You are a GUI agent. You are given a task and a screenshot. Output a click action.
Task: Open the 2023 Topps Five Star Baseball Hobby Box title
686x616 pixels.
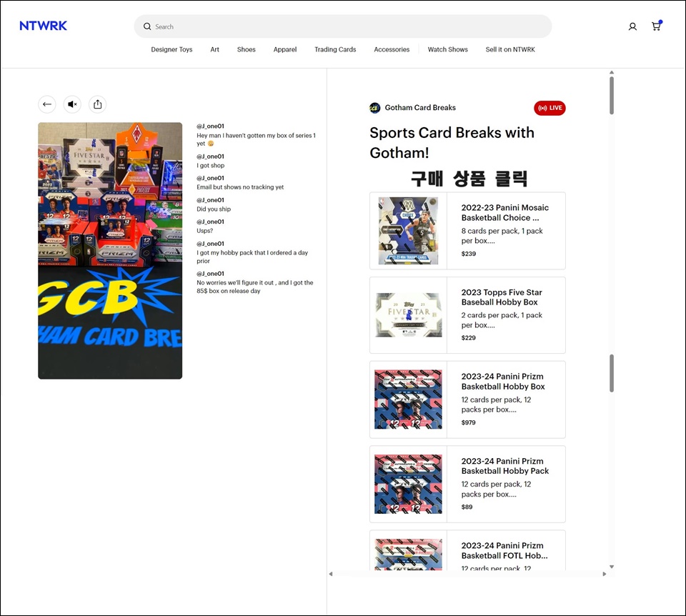click(502, 297)
